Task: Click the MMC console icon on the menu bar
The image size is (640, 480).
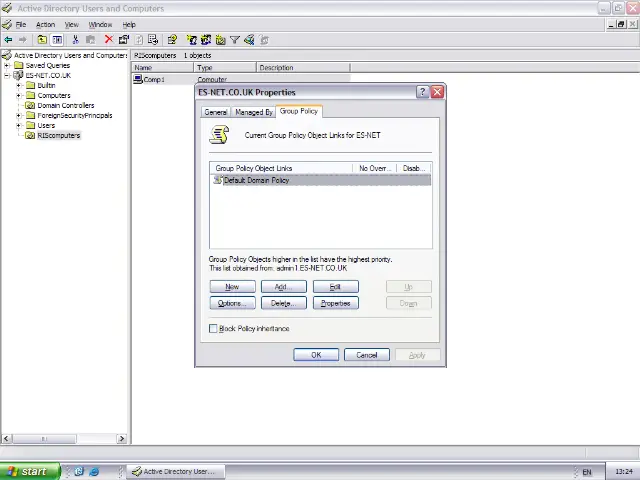Action: (7, 24)
